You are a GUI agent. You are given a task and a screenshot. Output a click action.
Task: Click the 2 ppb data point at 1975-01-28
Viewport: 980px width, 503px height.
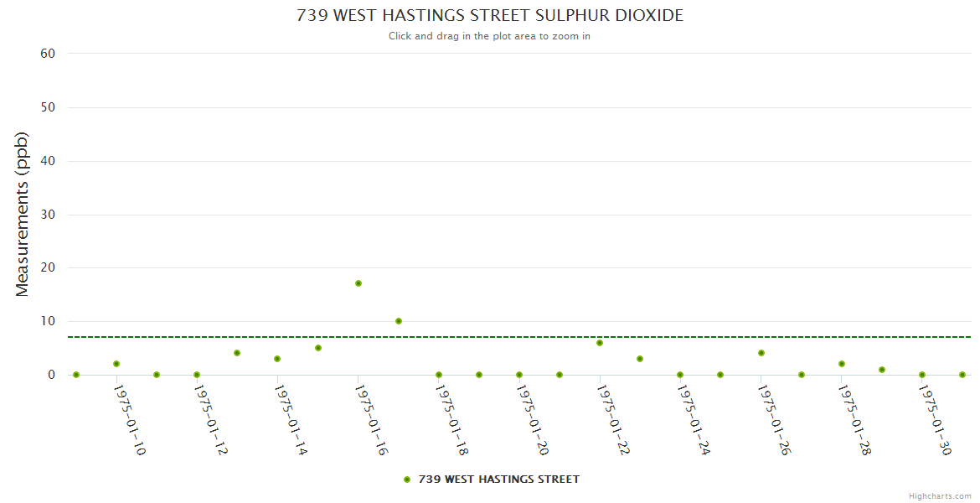tap(842, 364)
